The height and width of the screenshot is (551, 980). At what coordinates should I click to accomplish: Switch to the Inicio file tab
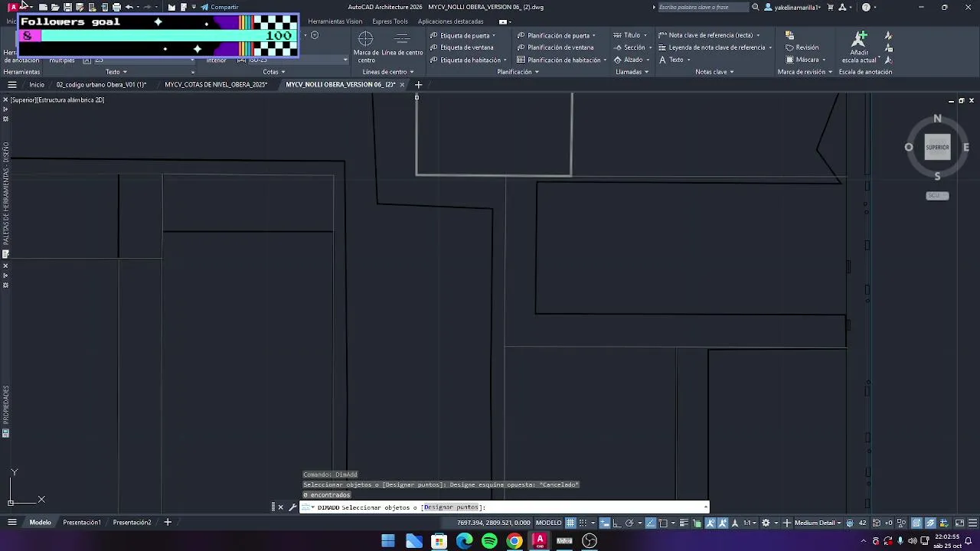(37, 85)
